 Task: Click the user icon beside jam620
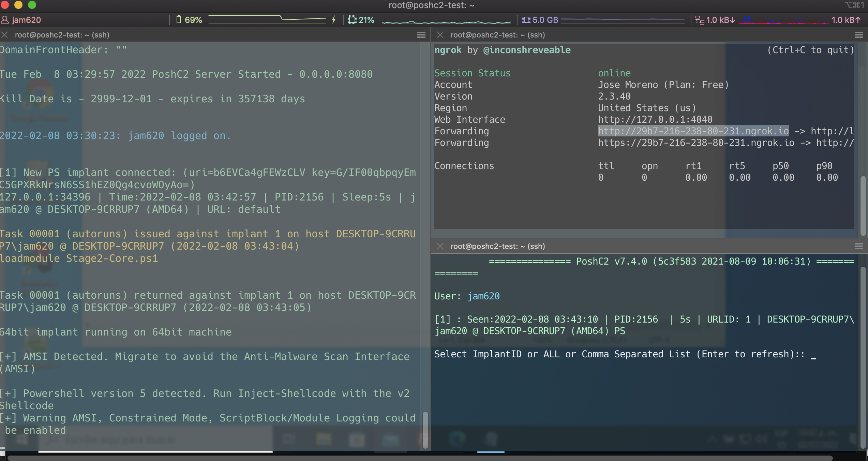click(5, 20)
